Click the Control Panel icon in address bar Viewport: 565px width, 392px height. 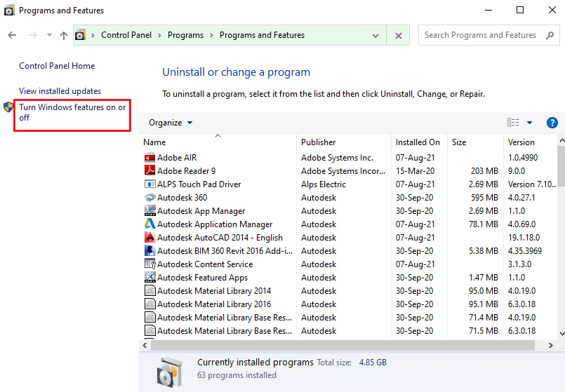tap(80, 35)
